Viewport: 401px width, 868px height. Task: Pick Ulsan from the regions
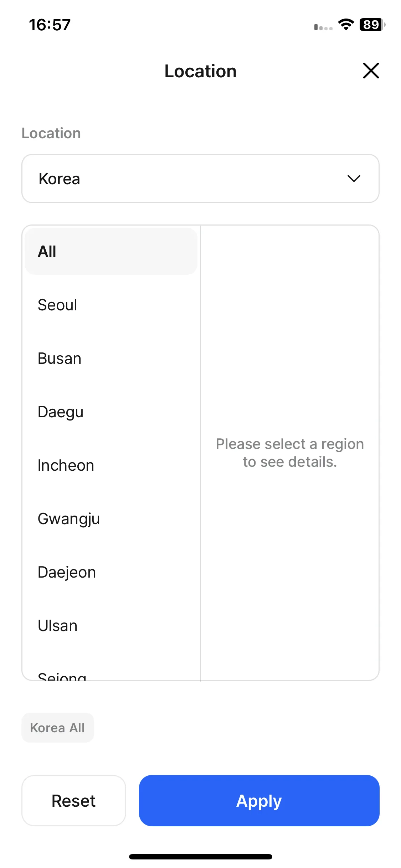(x=111, y=626)
